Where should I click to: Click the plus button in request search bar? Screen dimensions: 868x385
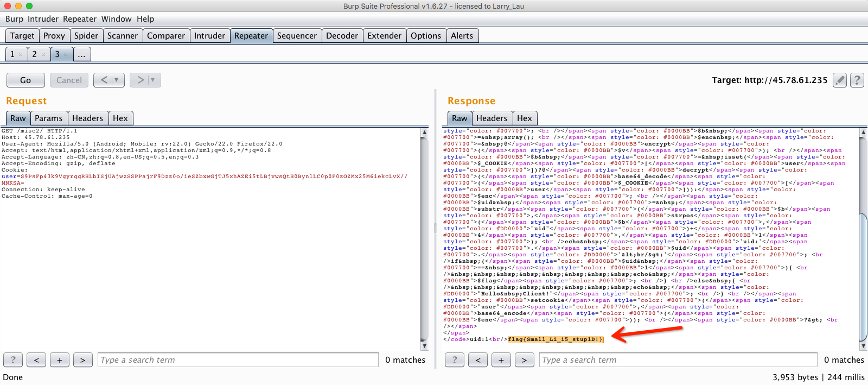click(60, 359)
